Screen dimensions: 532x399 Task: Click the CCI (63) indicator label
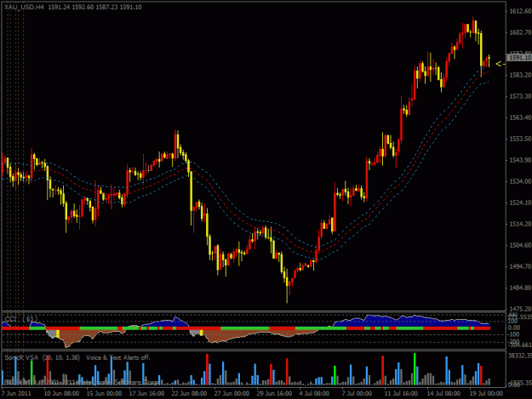(21, 319)
